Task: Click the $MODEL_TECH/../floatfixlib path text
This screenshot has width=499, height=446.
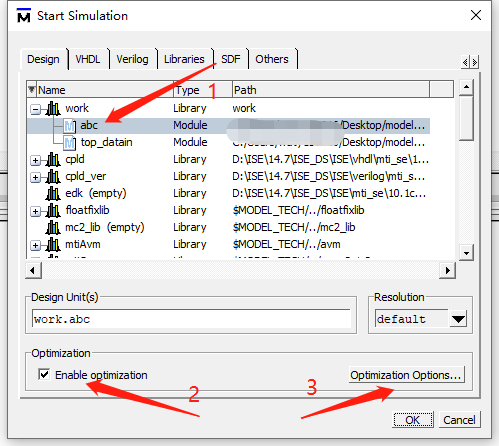Action: pyautogui.click(x=298, y=210)
